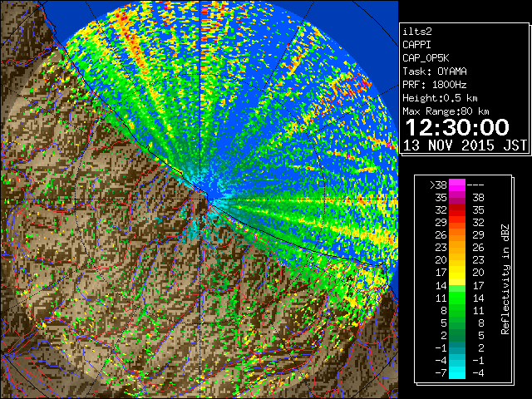
Task: Click the 'CAP_OP5K' label
Action: click(x=426, y=58)
